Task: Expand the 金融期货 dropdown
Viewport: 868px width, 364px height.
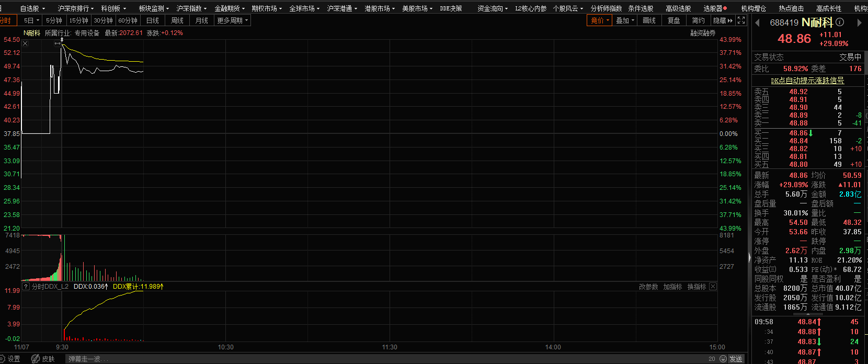Action: tap(230, 8)
